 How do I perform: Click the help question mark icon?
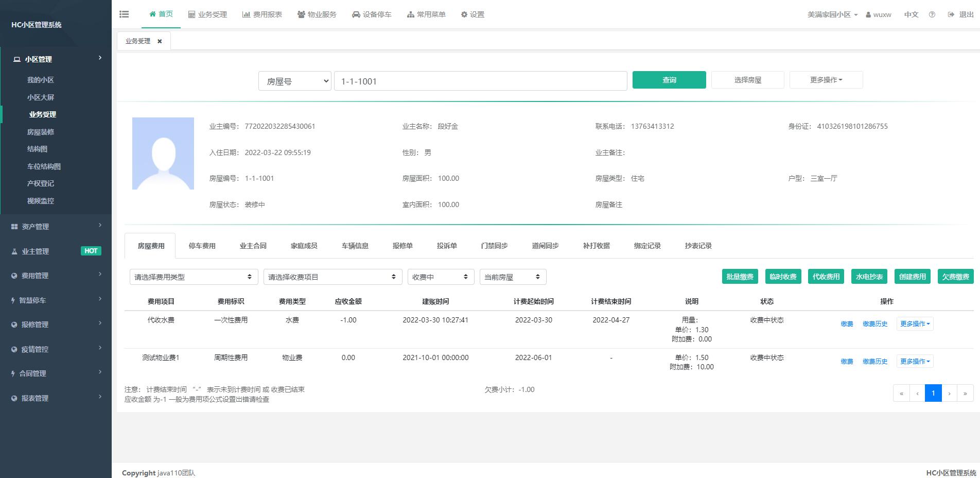coord(932,14)
